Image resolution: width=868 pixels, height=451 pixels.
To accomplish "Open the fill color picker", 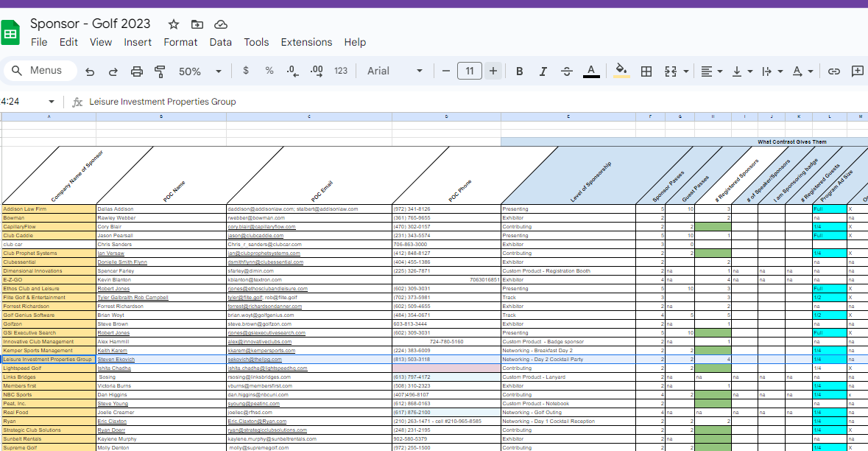I will [621, 71].
